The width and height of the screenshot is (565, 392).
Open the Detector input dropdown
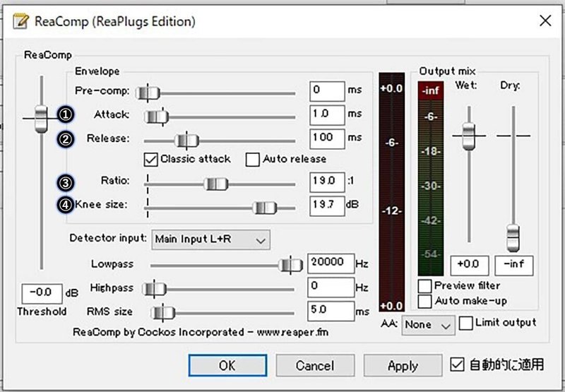(x=210, y=239)
